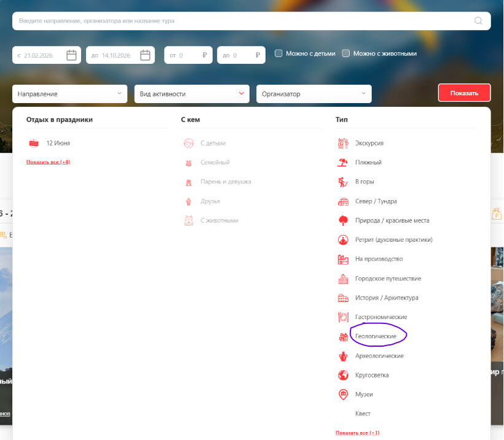Select На производство tour type

[x=379, y=259]
